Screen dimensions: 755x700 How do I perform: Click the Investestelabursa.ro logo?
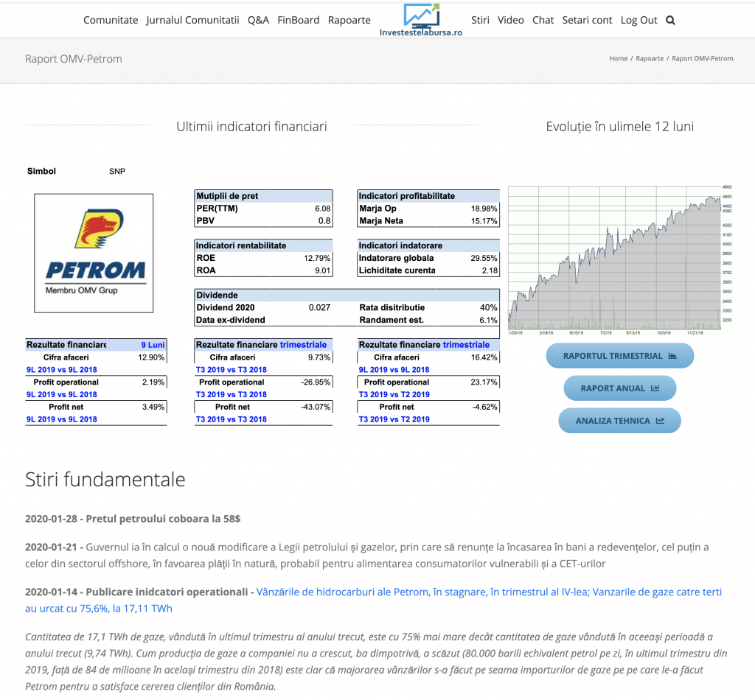point(421,20)
